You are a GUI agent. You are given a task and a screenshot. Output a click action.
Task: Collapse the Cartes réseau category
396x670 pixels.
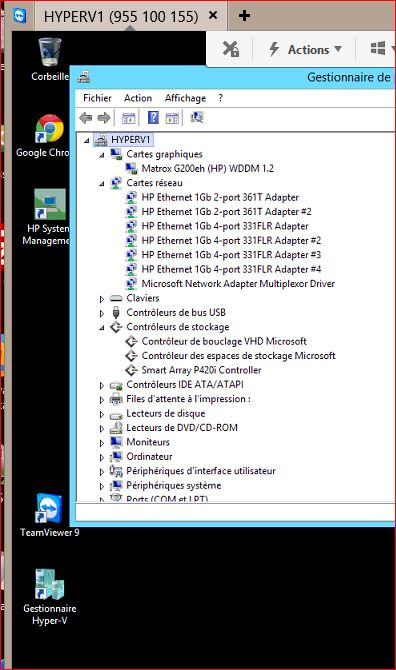(x=102, y=184)
